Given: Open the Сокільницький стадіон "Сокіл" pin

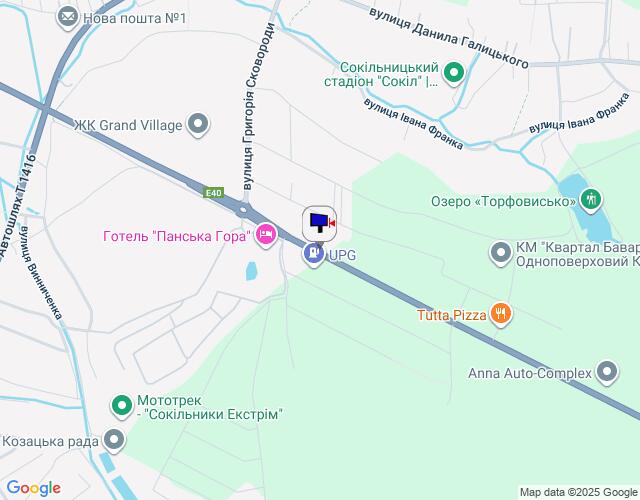Looking at the screenshot, I should 453,74.
